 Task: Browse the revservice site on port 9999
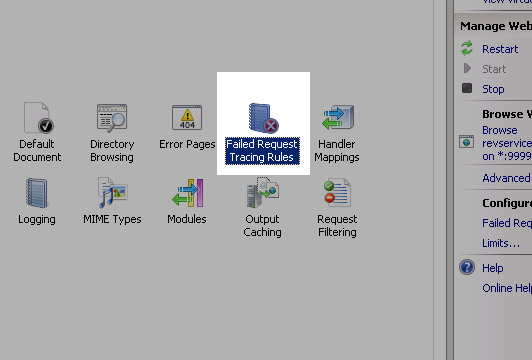click(x=507, y=143)
